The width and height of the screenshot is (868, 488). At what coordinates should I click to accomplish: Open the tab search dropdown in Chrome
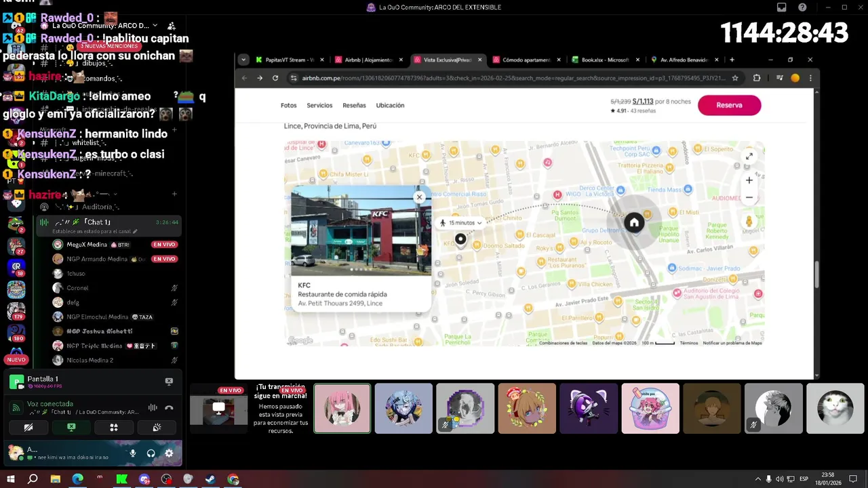(243, 60)
